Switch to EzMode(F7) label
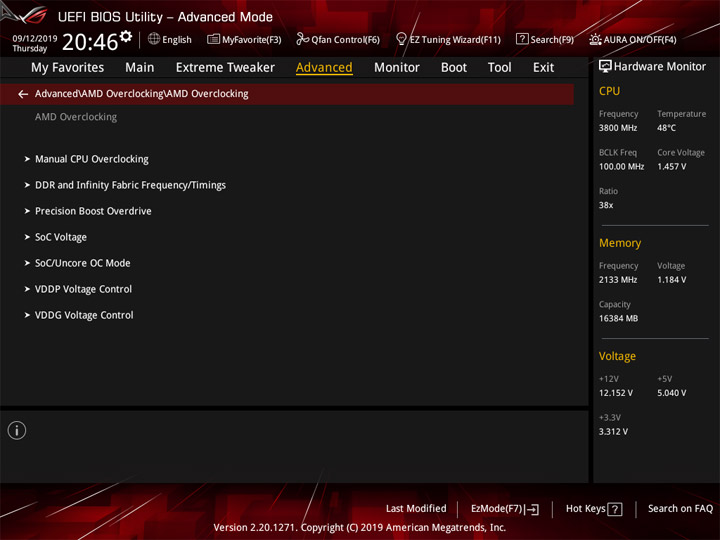 (x=497, y=509)
